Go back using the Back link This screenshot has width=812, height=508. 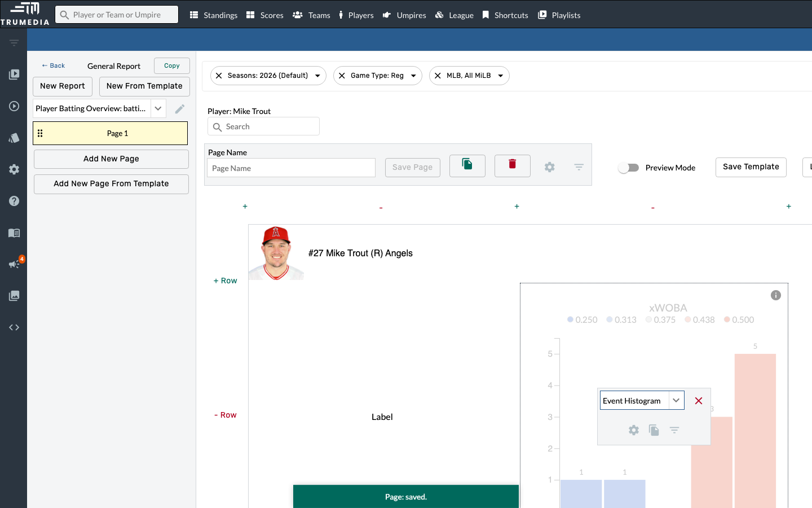click(x=53, y=65)
